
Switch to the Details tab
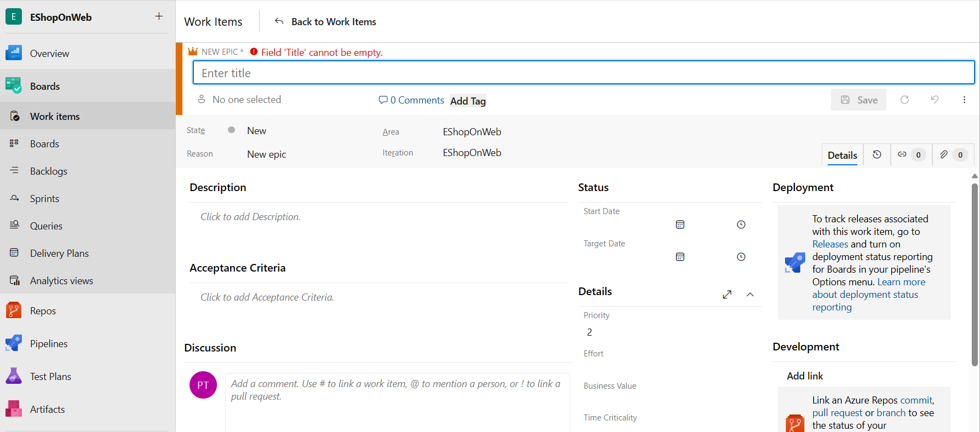pyautogui.click(x=842, y=155)
